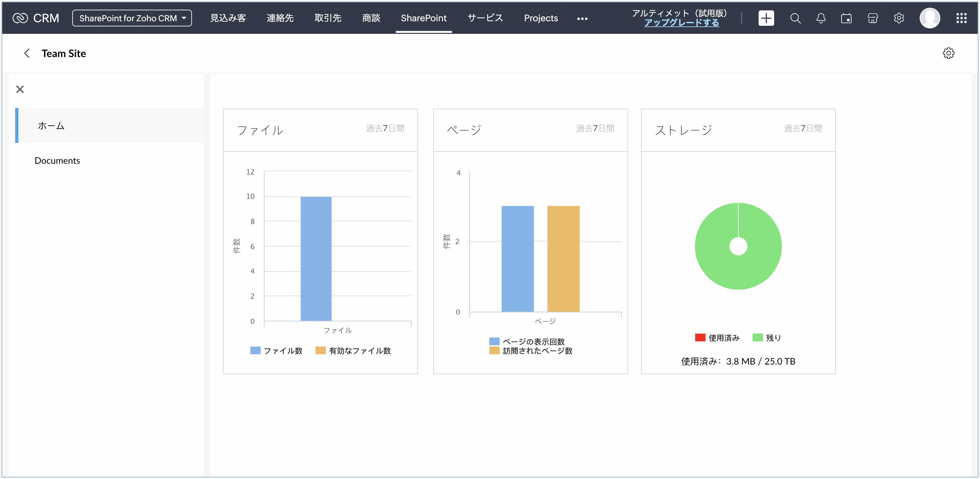
Task: Click the user profile avatar
Action: [929, 18]
